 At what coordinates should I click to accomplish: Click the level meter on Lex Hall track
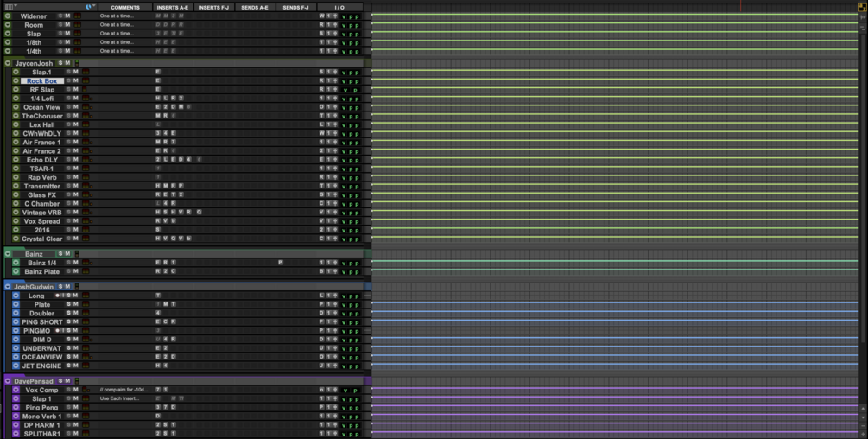(x=86, y=124)
